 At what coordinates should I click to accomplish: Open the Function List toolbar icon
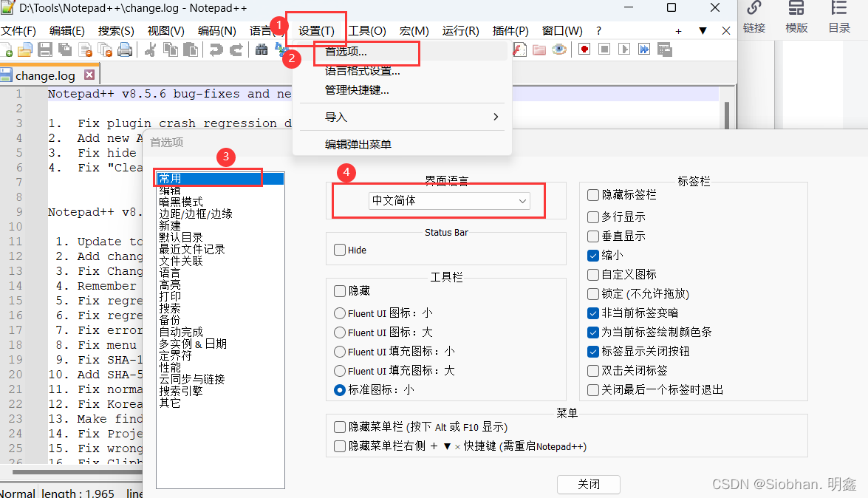(519, 50)
